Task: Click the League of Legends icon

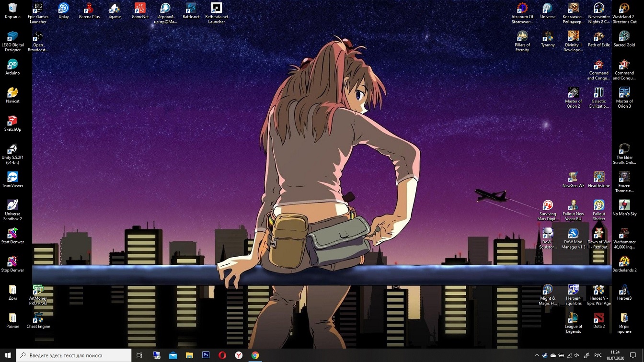Action: point(573,323)
